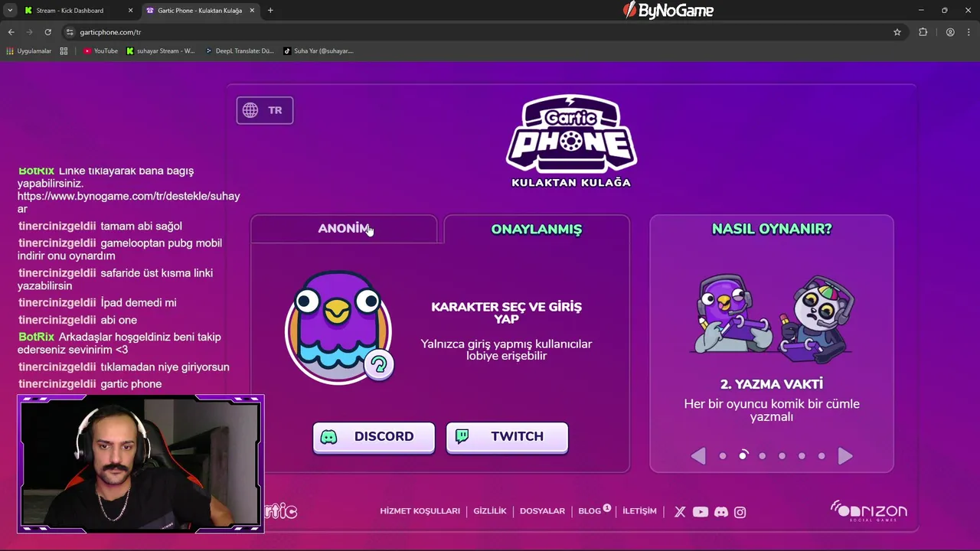The height and width of the screenshot is (551, 980).
Task: Go to next how-to-play slide arrow
Action: pyautogui.click(x=845, y=456)
